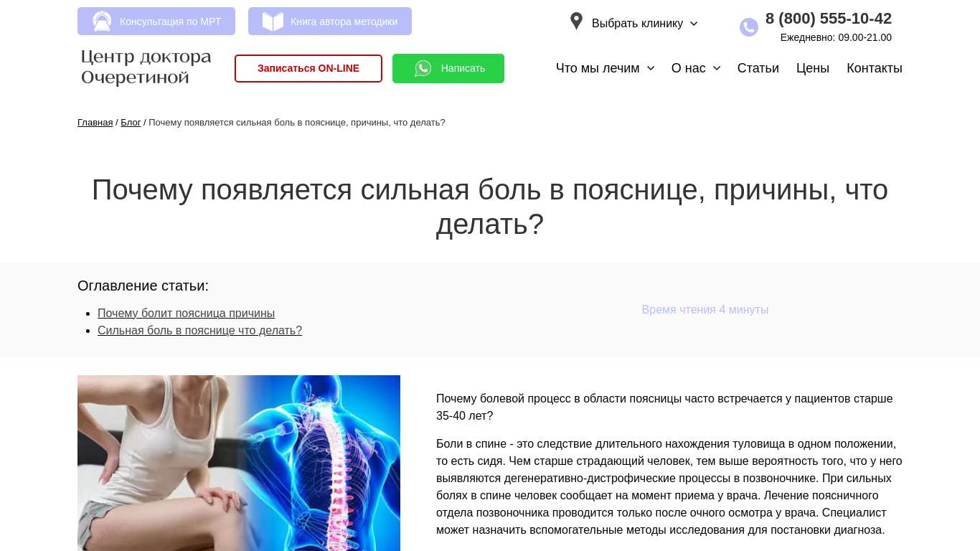Viewport: 980px width, 551px height.
Task: Click the purple phone call icon
Action: point(749,27)
